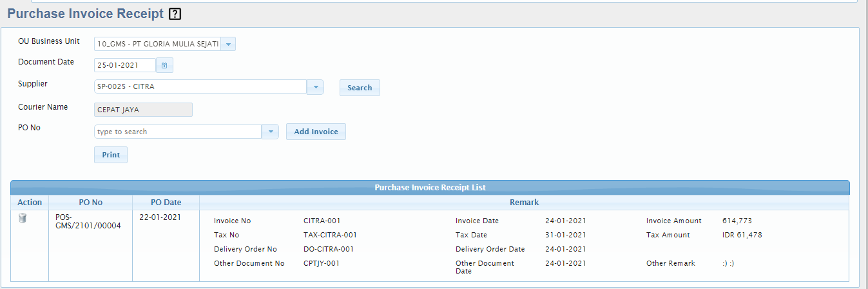Click the PO No search input
Image resolution: width=868 pixels, height=289 pixels.
[178, 132]
